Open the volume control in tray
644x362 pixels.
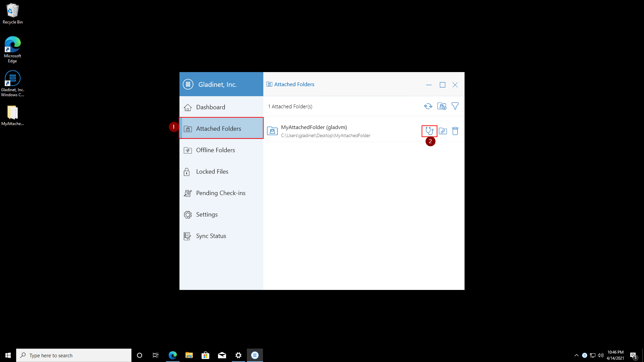[x=601, y=355]
